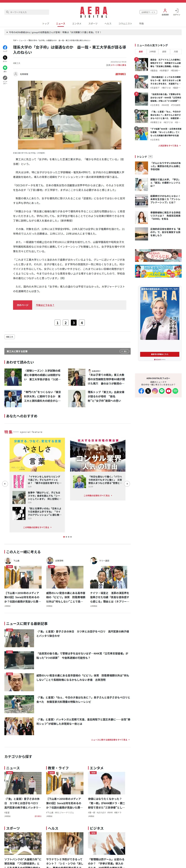Click 会員限定サービス button
186x868 pixels.
pyautogui.click(x=148, y=12)
